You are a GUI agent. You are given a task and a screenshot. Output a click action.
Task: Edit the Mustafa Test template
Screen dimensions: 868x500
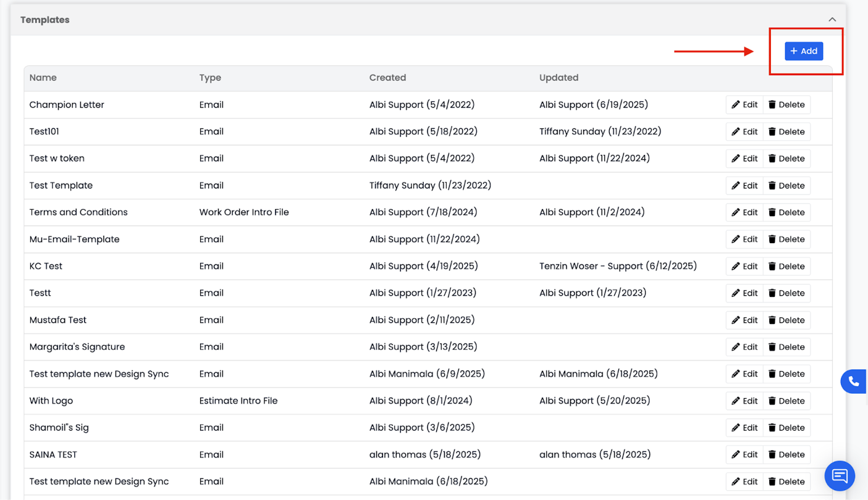click(744, 320)
